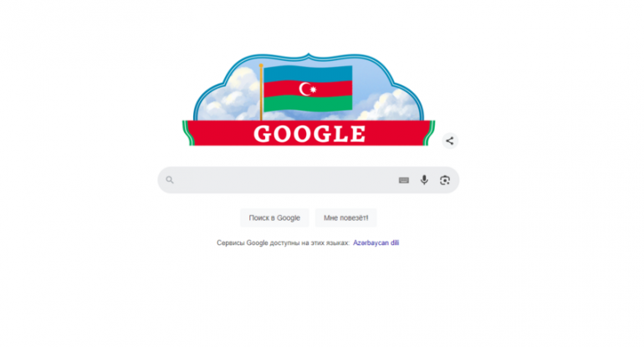Click the "Поиск в Google" button
The width and height of the screenshot is (644, 347).
coord(274,217)
